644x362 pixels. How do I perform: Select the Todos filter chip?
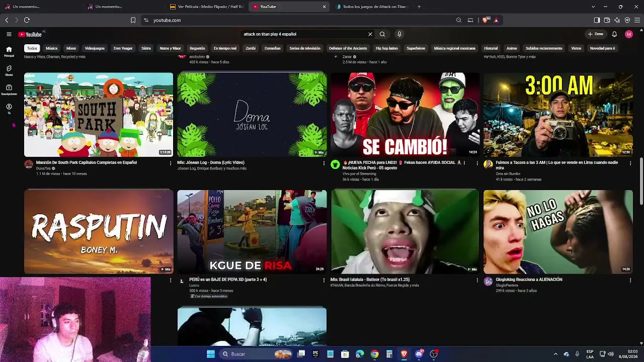click(x=32, y=48)
